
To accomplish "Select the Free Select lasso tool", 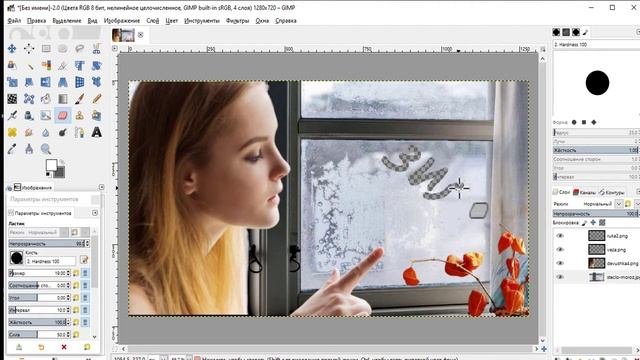I will point(80,49).
